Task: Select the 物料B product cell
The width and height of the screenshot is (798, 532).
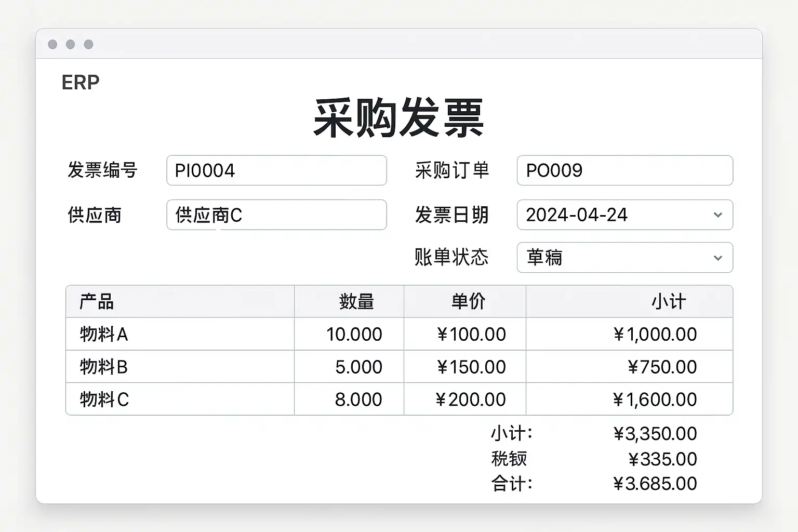Action: (x=104, y=367)
